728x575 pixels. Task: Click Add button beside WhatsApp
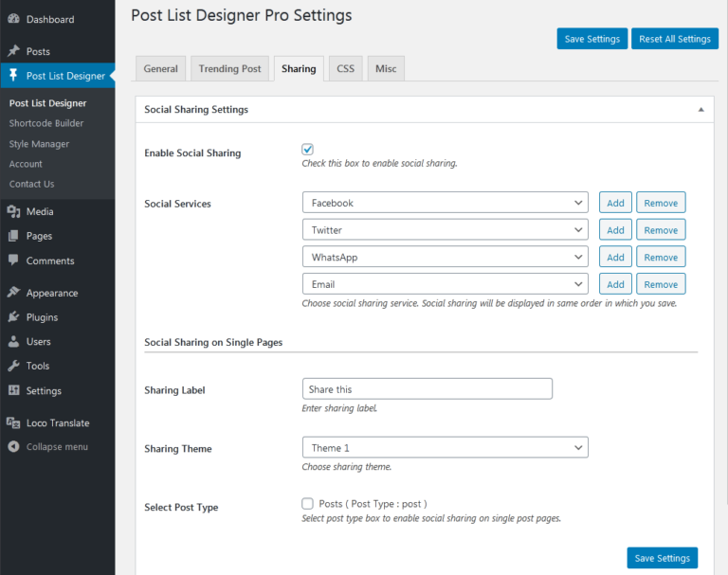pos(615,257)
